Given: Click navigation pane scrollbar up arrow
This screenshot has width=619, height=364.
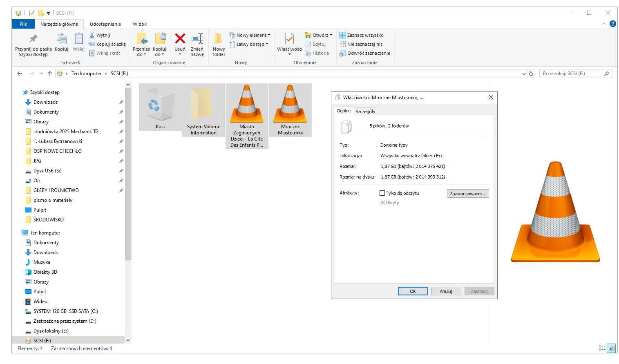Looking at the screenshot, I should [x=128, y=85].
